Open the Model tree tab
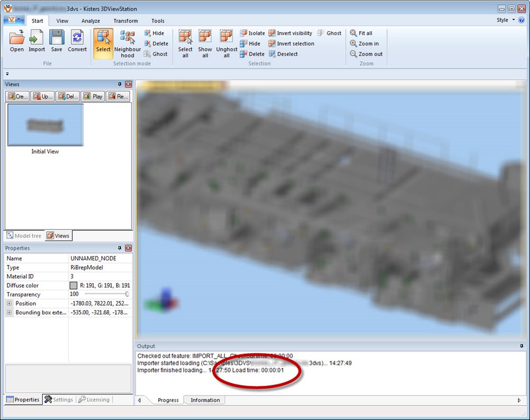The image size is (530, 420). (24, 236)
